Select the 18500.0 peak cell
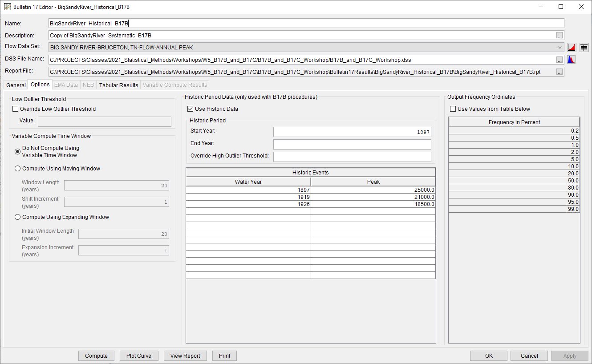592x364 pixels. tap(373, 204)
